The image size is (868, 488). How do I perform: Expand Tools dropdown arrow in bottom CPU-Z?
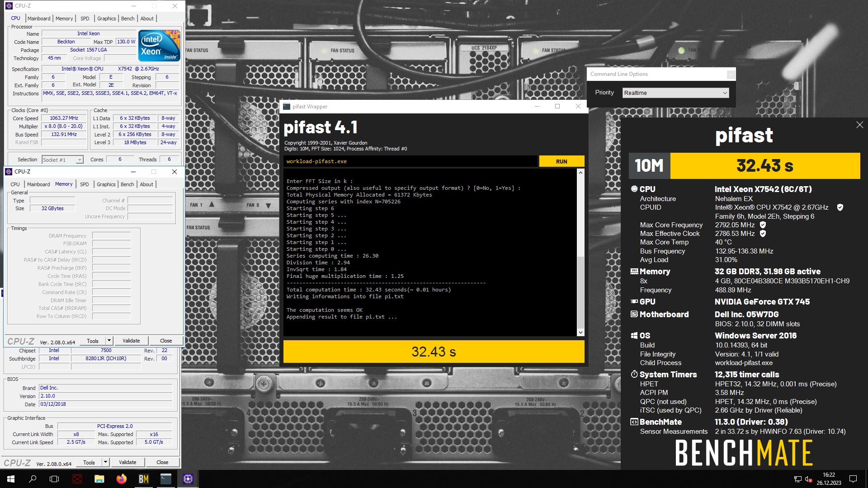(105, 462)
